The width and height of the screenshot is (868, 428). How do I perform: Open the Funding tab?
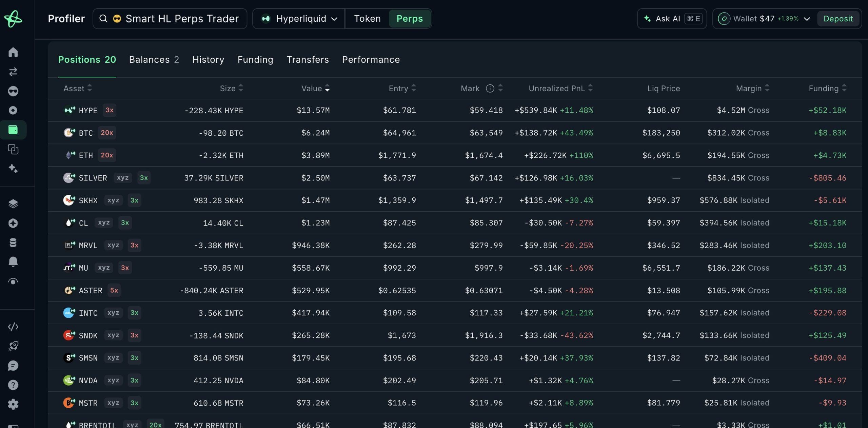[255, 60]
